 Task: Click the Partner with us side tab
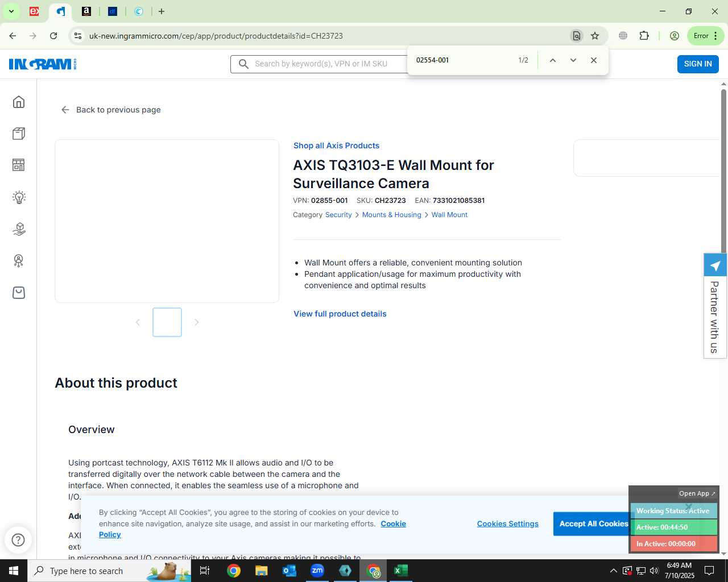tap(715, 306)
